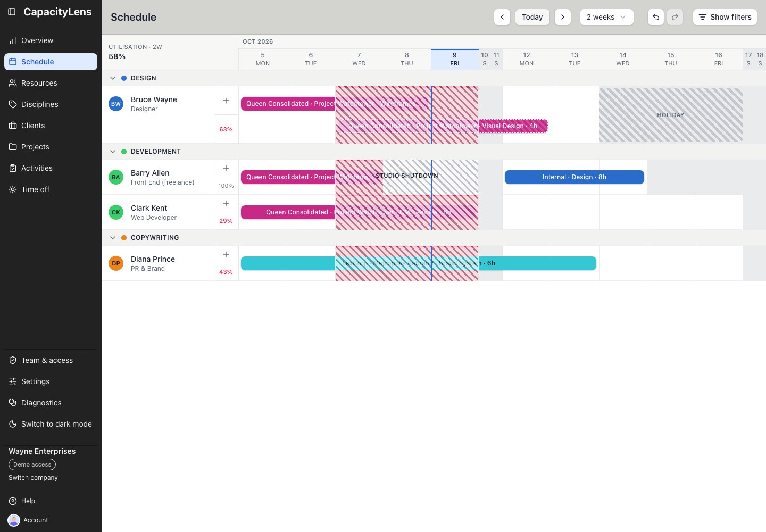Collapse the Design group

[x=113, y=78]
